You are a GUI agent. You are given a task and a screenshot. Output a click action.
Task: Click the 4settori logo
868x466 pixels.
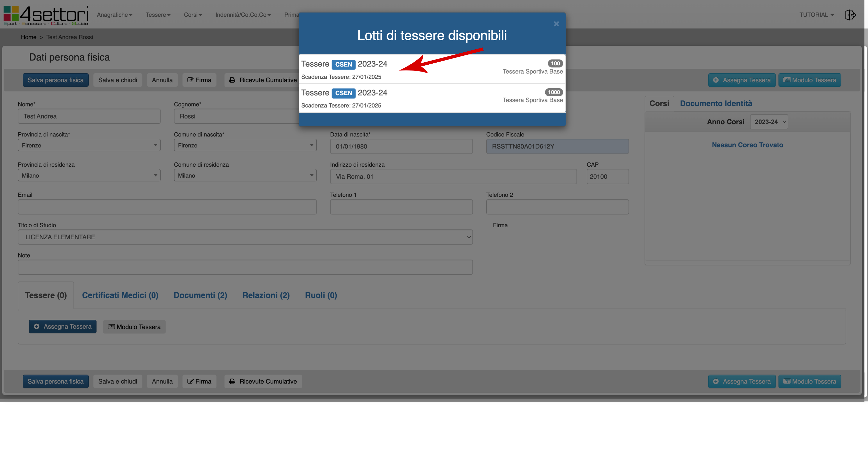point(46,15)
